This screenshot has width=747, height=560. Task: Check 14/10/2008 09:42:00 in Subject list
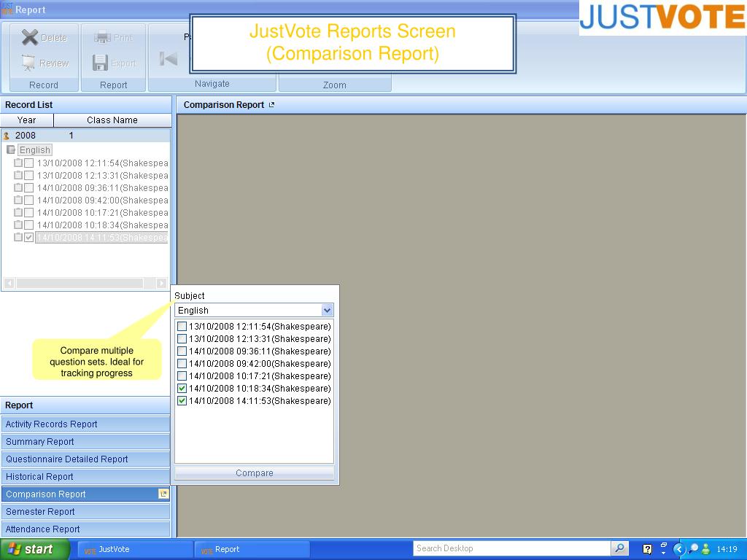coord(182,364)
